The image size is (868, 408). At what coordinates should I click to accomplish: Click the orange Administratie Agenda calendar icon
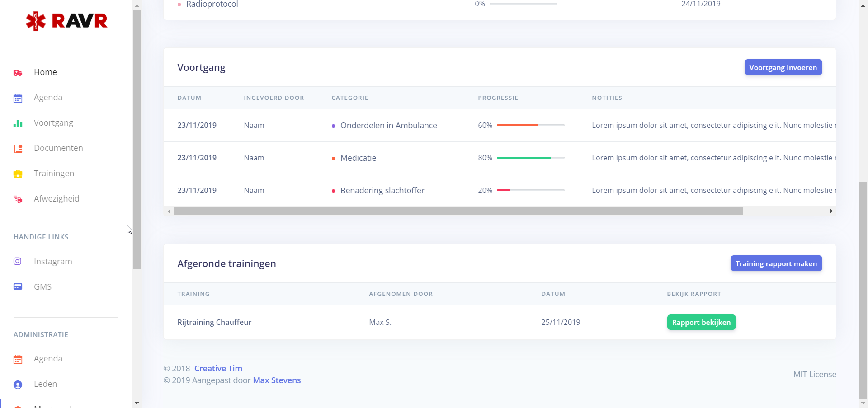(x=18, y=359)
